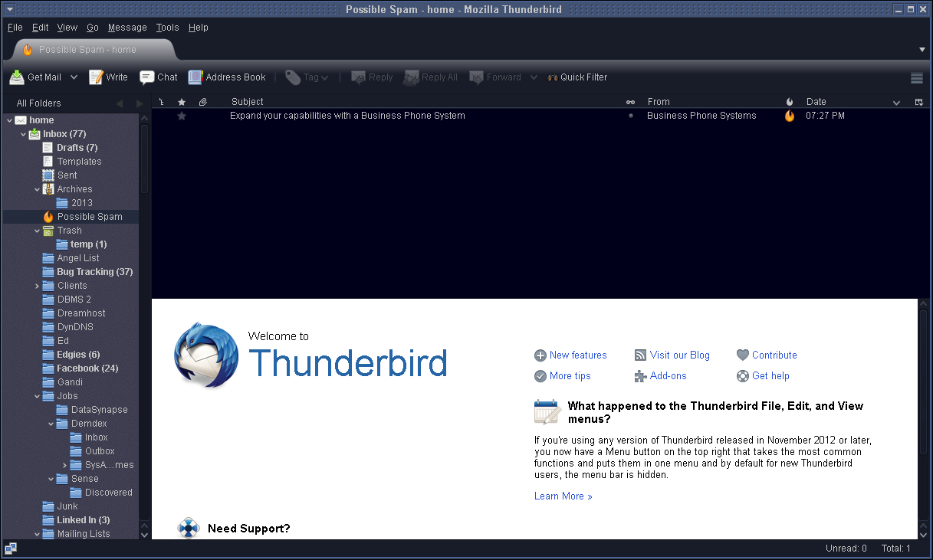Sort by the starred column header
The height and width of the screenshot is (560, 933).
[x=182, y=102]
